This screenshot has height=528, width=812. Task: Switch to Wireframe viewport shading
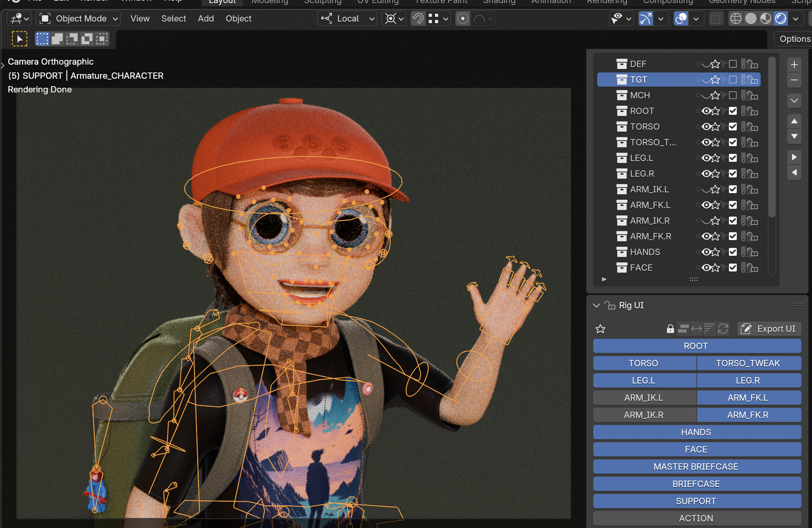pyautogui.click(x=736, y=18)
